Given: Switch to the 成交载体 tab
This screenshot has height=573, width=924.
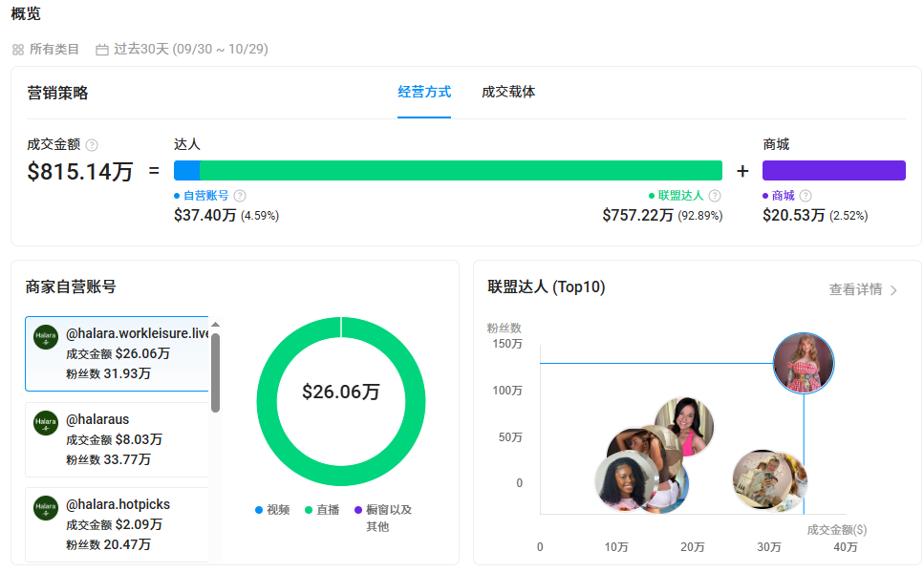Looking at the screenshot, I should point(508,93).
